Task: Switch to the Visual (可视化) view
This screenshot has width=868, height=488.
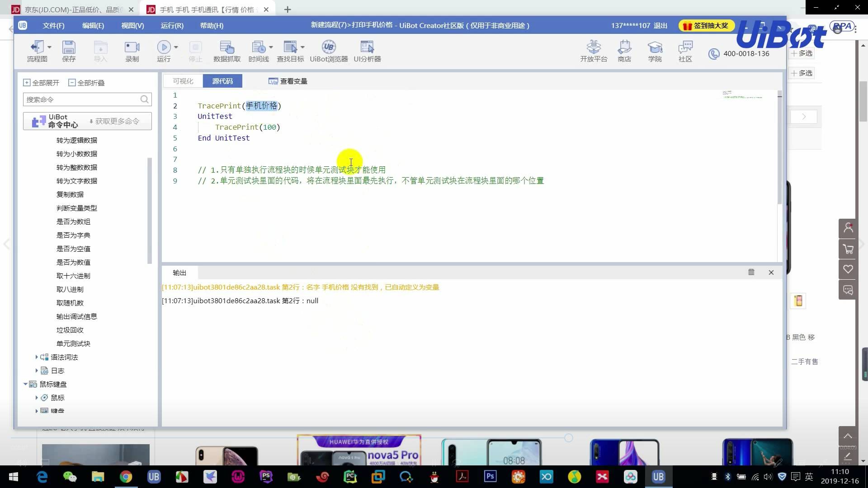Action: [183, 81]
